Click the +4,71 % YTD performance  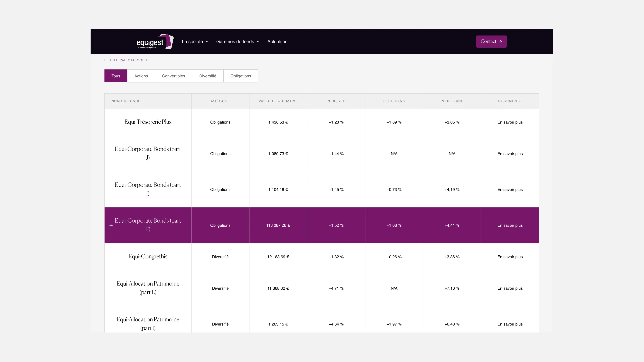[336, 288]
